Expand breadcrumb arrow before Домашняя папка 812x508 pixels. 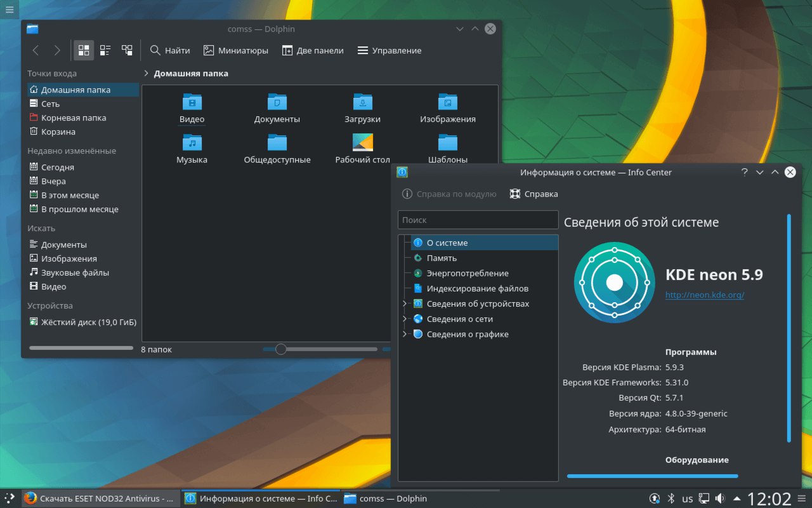point(147,74)
